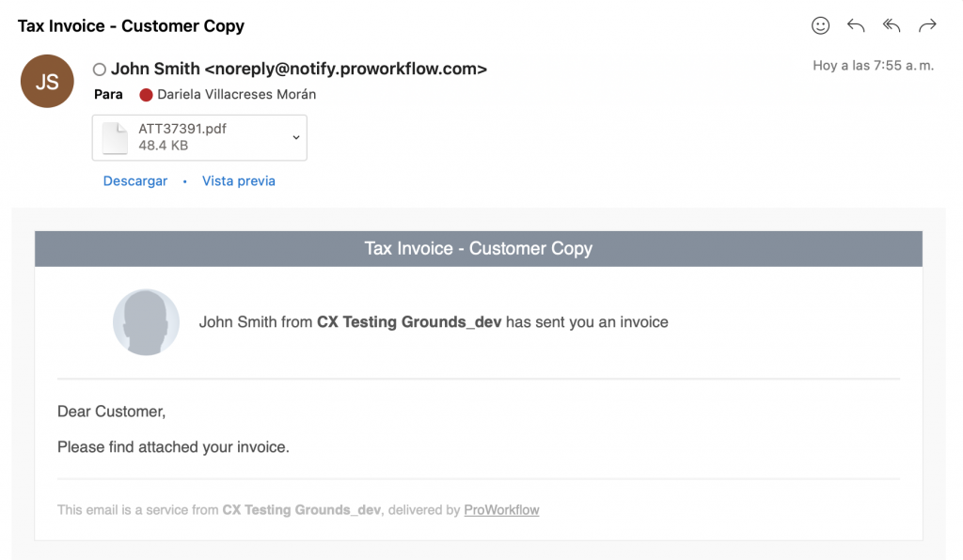
Task: Select the John Smith sender address
Action: click(299, 69)
